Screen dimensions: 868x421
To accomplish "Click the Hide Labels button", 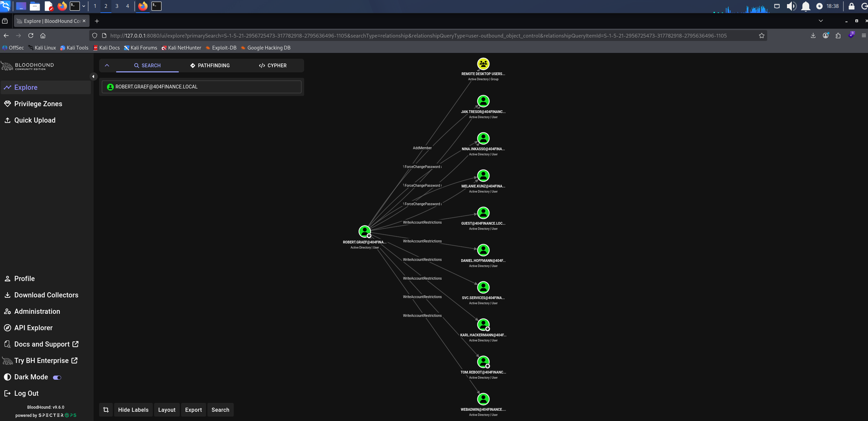I will click(133, 410).
